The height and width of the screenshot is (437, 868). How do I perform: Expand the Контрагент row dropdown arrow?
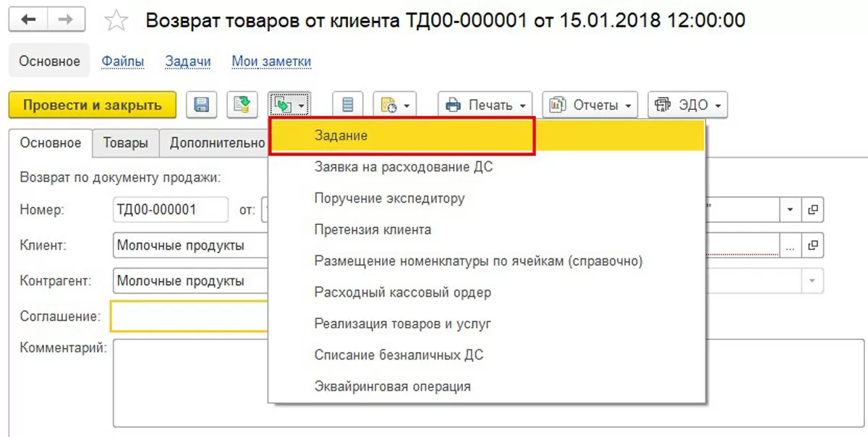click(812, 281)
